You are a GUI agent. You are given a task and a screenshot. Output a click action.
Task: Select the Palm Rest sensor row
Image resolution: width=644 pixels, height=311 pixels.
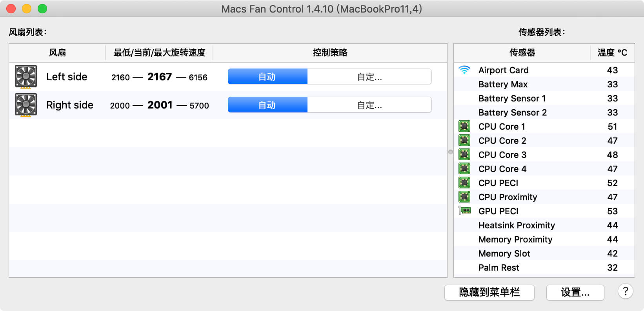(x=544, y=268)
